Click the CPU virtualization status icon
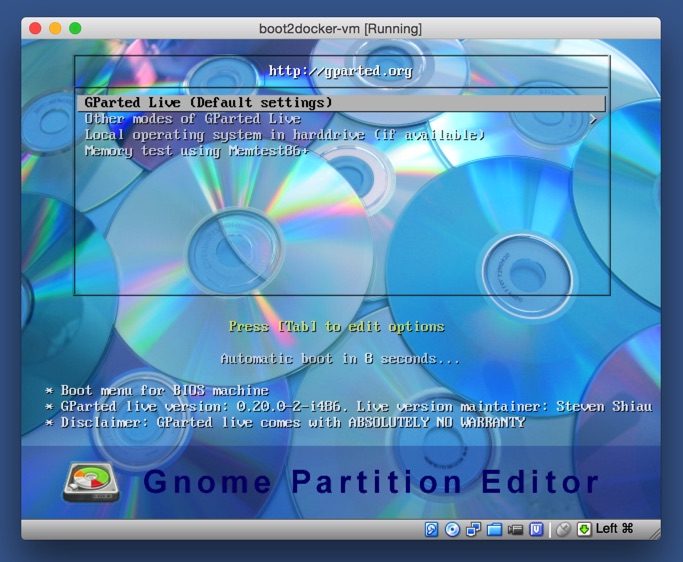The height and width of the screenshot is (562, 683). click(536, 529)
